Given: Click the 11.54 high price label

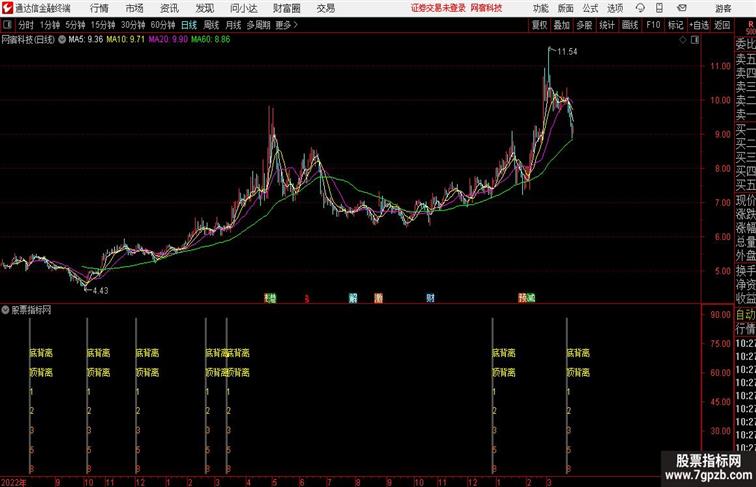Looking at the screenshot, I should pos(567,52).
